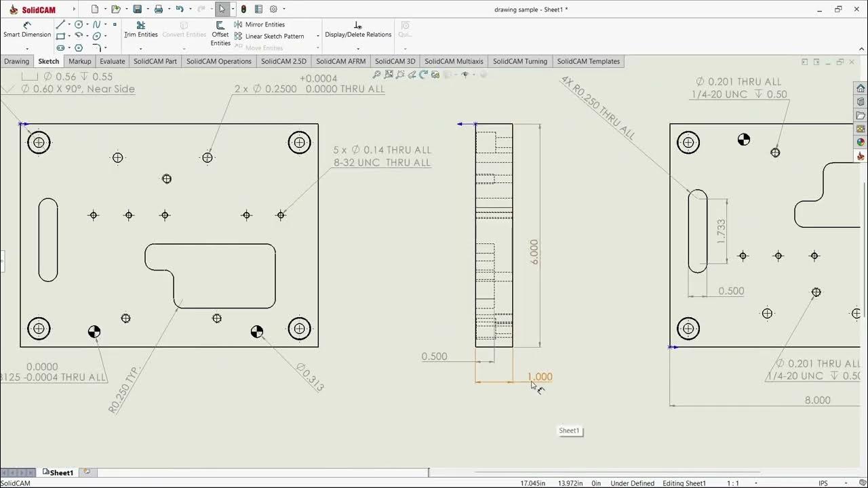Click the 6.000 height dimension

coord(534,251)
